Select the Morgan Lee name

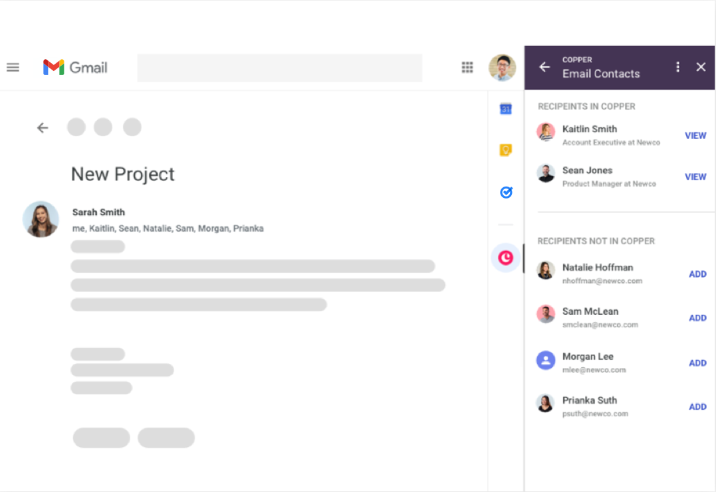tap(588, 357)
